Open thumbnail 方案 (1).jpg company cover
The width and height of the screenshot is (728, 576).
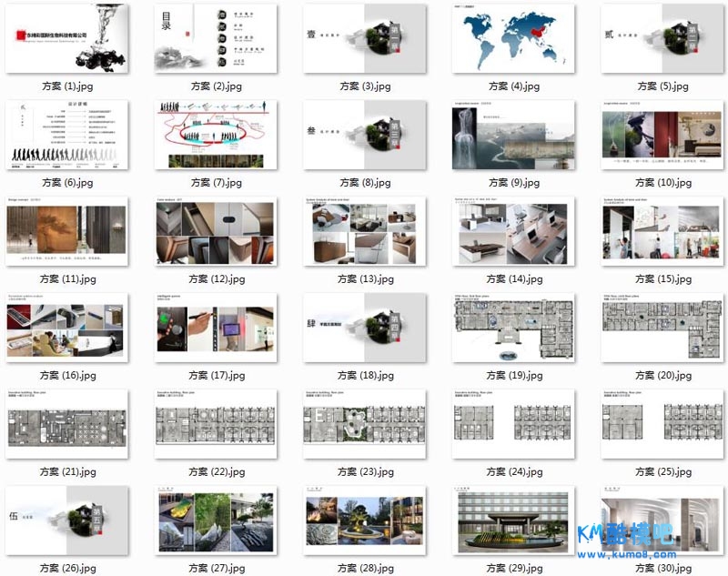[x=66, y=37]
